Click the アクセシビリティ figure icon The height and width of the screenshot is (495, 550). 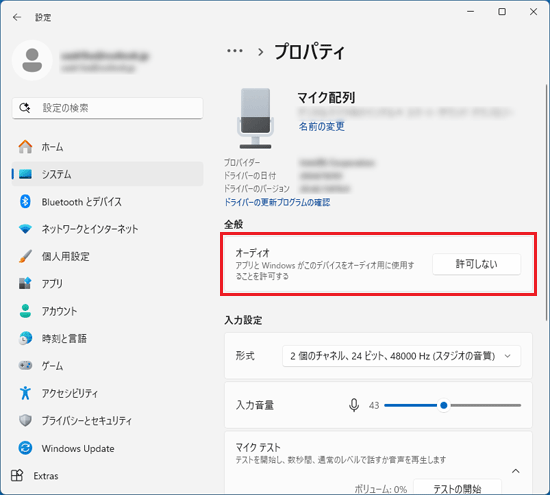[25, 393]
